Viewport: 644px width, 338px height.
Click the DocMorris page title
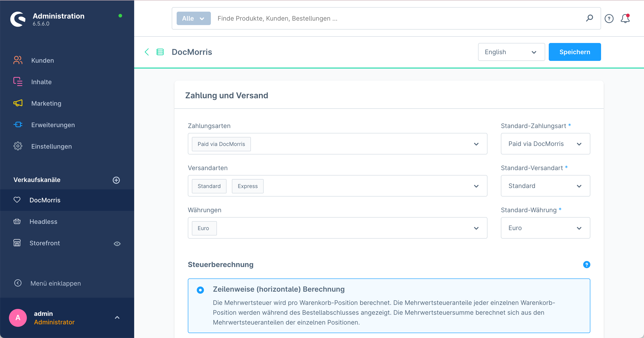point(192,52)
